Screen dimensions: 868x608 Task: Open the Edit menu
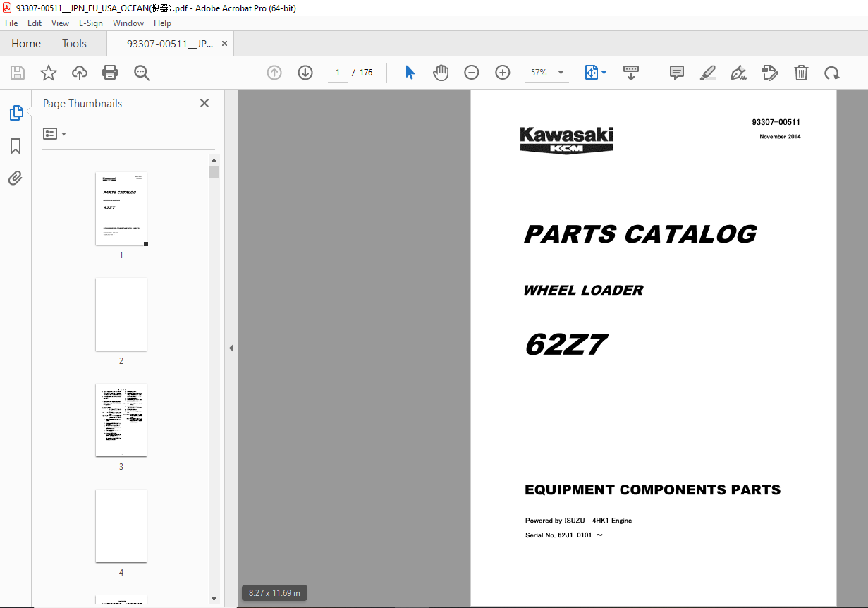pyautogui.click(x=35, y=23)
